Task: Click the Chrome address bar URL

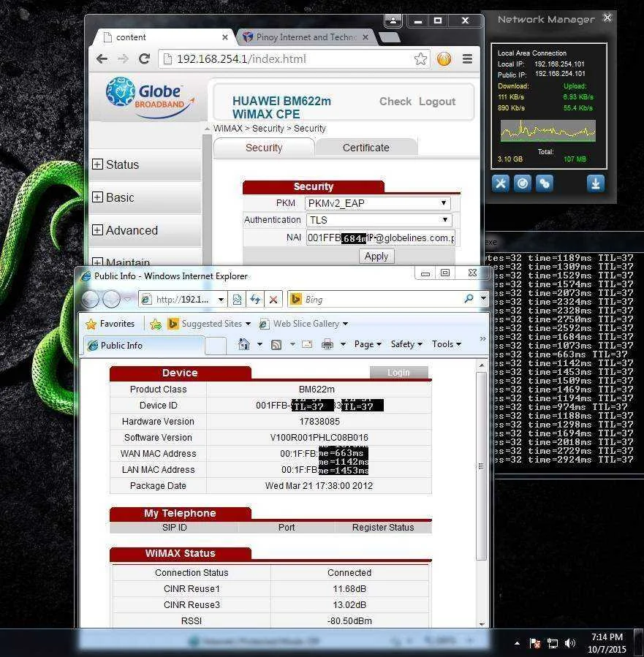Action: pyautogui.click(x=241, y=59)
